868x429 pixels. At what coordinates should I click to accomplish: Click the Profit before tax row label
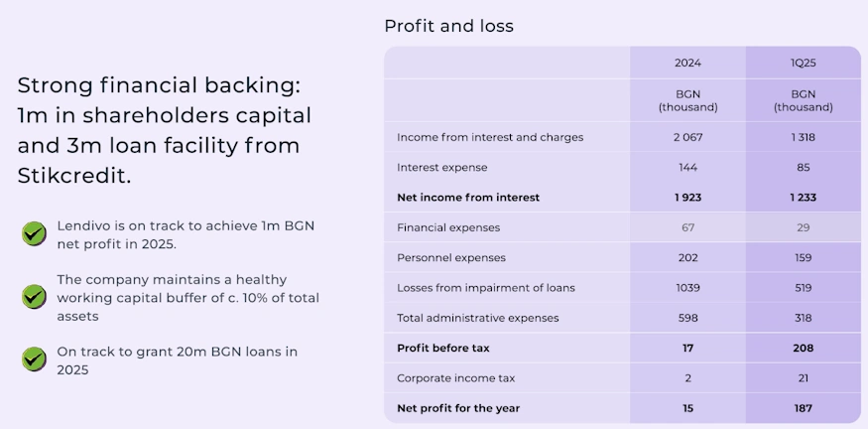(x=442, y=349)
